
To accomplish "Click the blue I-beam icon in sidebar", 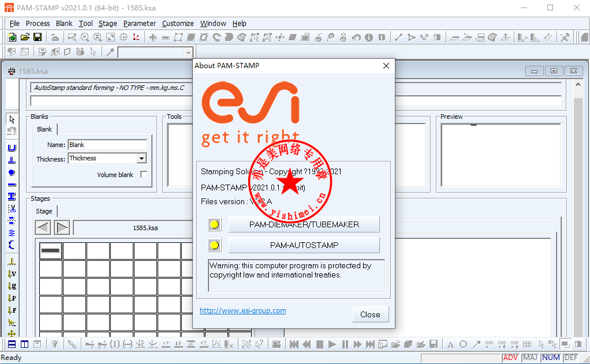I will (12, 197).
